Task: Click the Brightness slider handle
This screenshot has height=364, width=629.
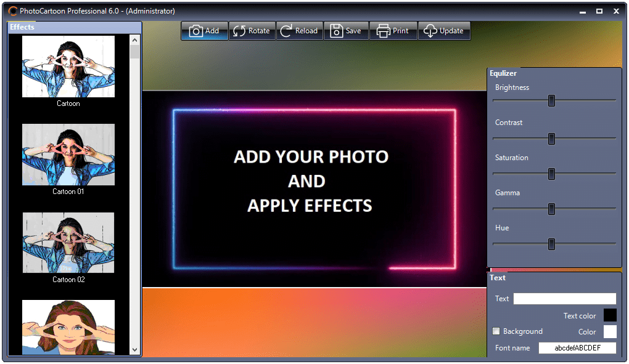Action: point(551,101)
